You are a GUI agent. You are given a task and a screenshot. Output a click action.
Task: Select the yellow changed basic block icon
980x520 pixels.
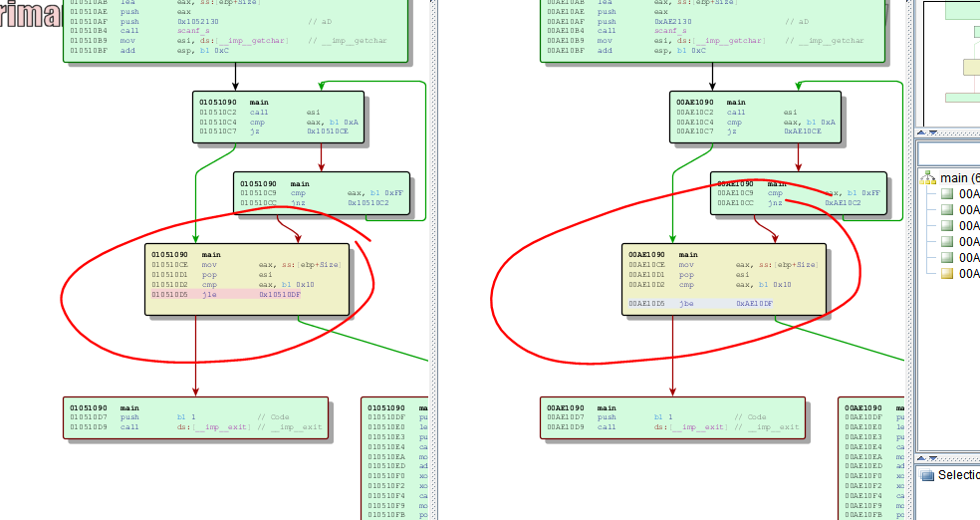point(947,273)
